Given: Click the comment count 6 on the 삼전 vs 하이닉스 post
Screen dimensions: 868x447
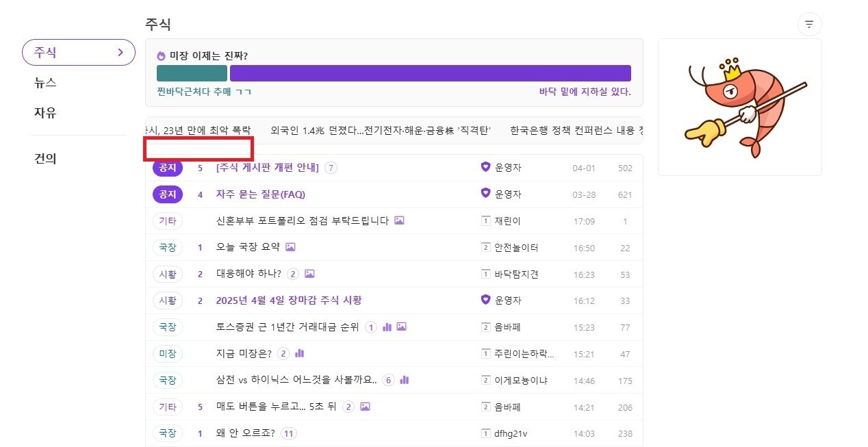Looking at the screenshot, I should [x=388, y=380].
